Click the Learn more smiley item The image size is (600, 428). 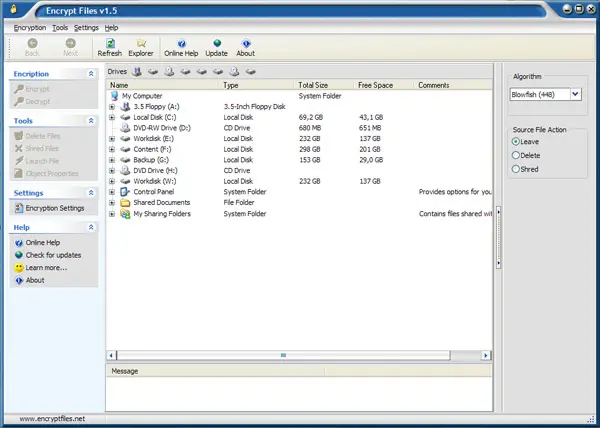45,268
